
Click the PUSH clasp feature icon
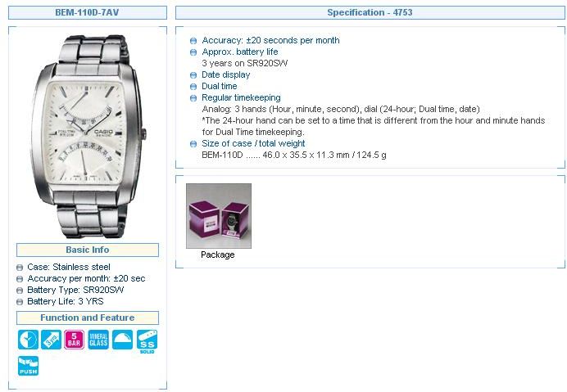[28, 366]
